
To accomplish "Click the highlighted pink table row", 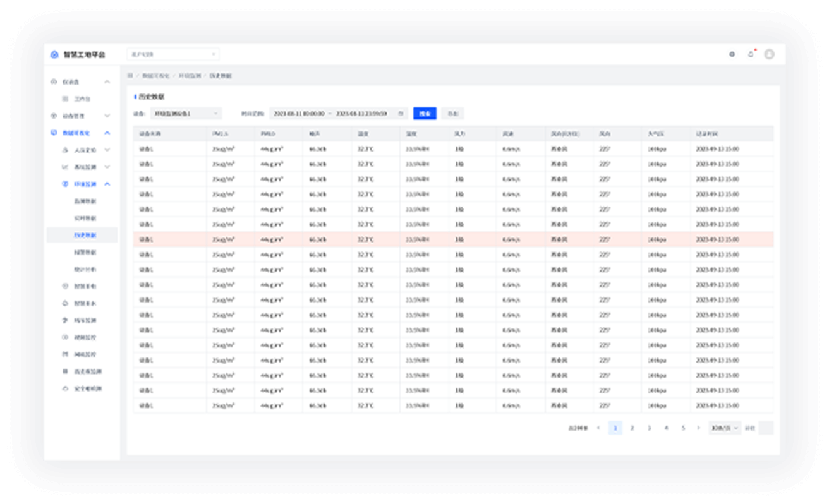I will tap(453, 239).
